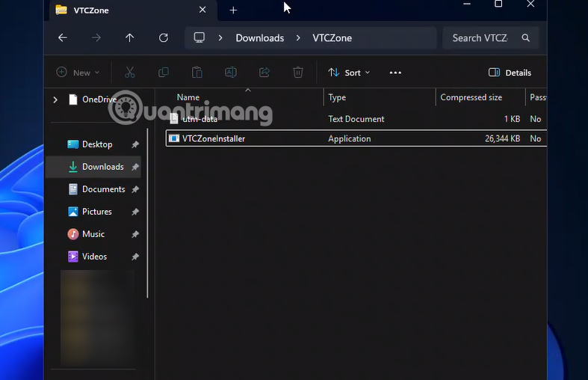Open the New dropdown menu
This screenshot has width=588, height=380.
click(x=78, y=73)
